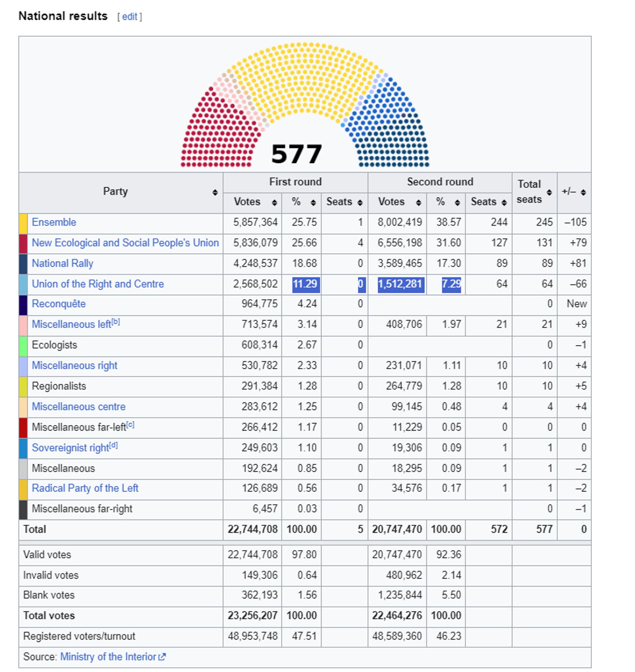Open the Miscellaneous right link
635x672 pixels.
(75, 366)
